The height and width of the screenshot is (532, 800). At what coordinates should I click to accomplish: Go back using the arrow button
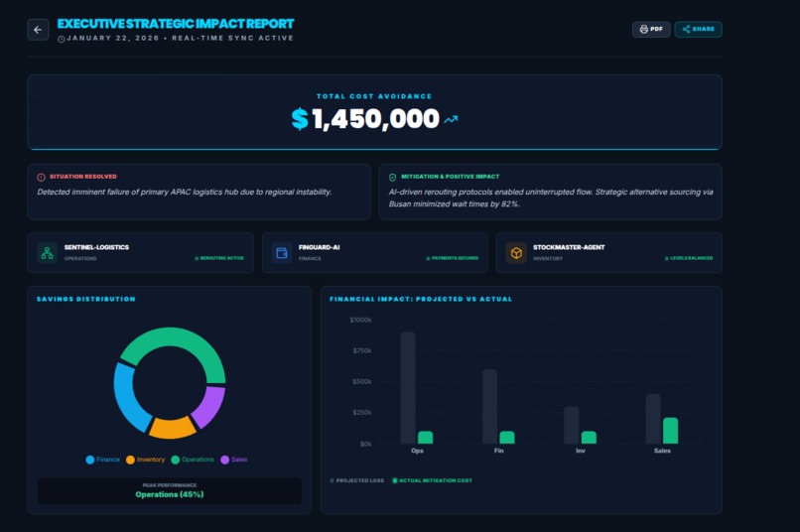pyautogui.click(x=38, y=30)
